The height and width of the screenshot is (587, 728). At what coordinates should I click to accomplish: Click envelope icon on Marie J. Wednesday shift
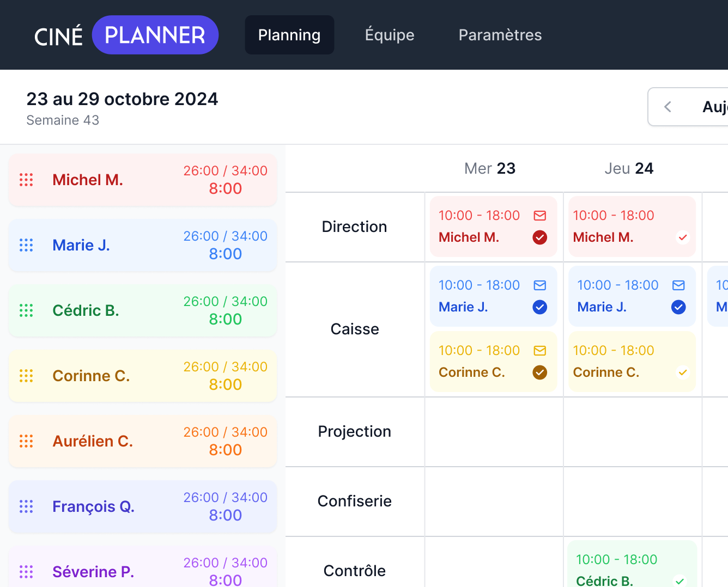pyautogui.click(x=539, y=285)
